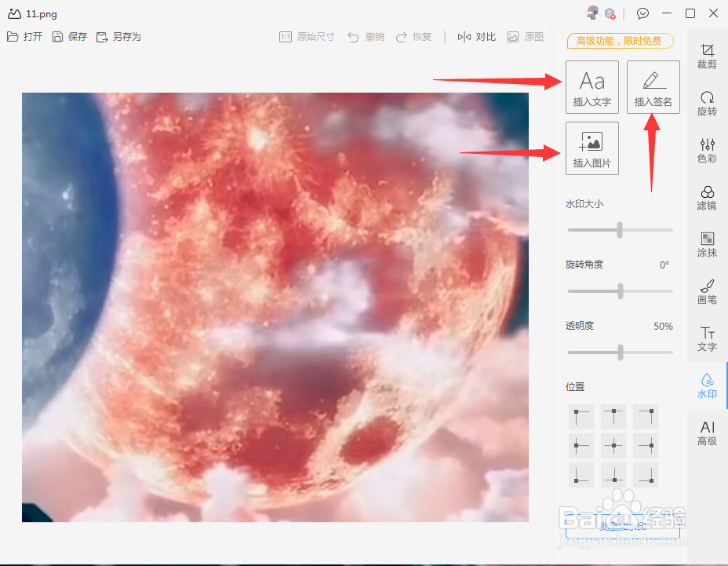The height and width of the screenshot is (566, 728).
Task: Click the shield icon in title bar
Action: (610, 13)
